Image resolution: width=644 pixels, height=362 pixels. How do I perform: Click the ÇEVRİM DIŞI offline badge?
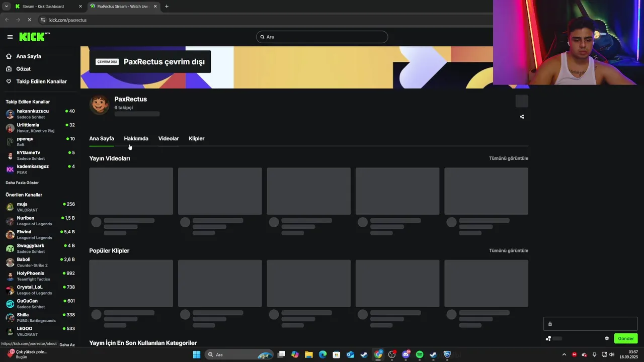(x=107, y=62)
